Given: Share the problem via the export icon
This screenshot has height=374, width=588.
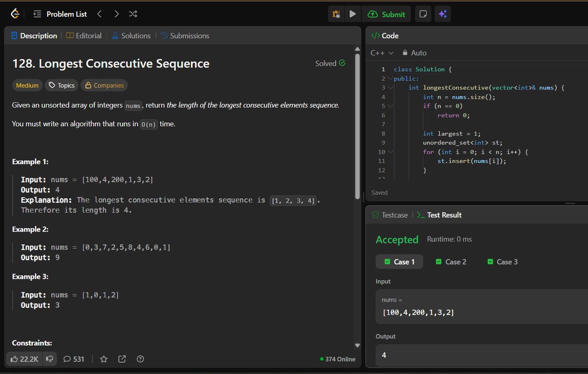Looking at the screenshot, I should [x=122, y=359].
